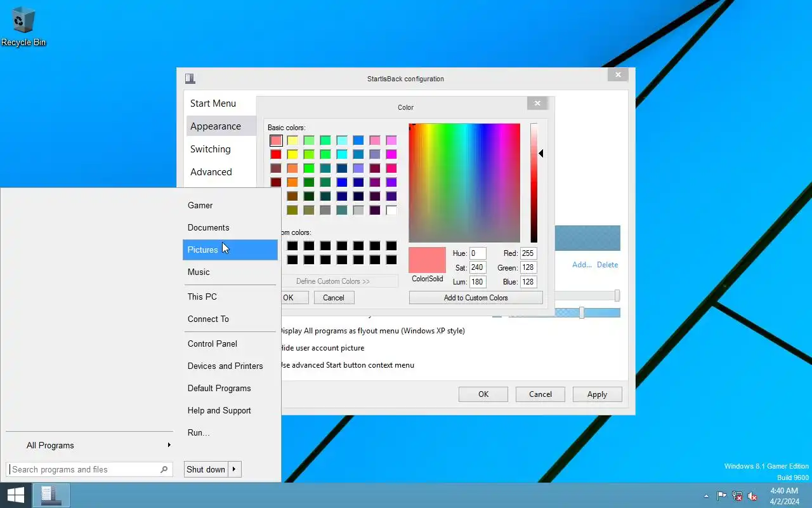Select the Appearance tab
812x508 pixels.
tap(221, 126)
